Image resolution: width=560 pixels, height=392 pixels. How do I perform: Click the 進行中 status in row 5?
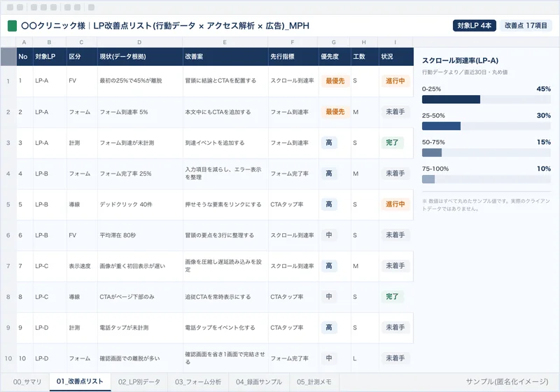(395, 204)
